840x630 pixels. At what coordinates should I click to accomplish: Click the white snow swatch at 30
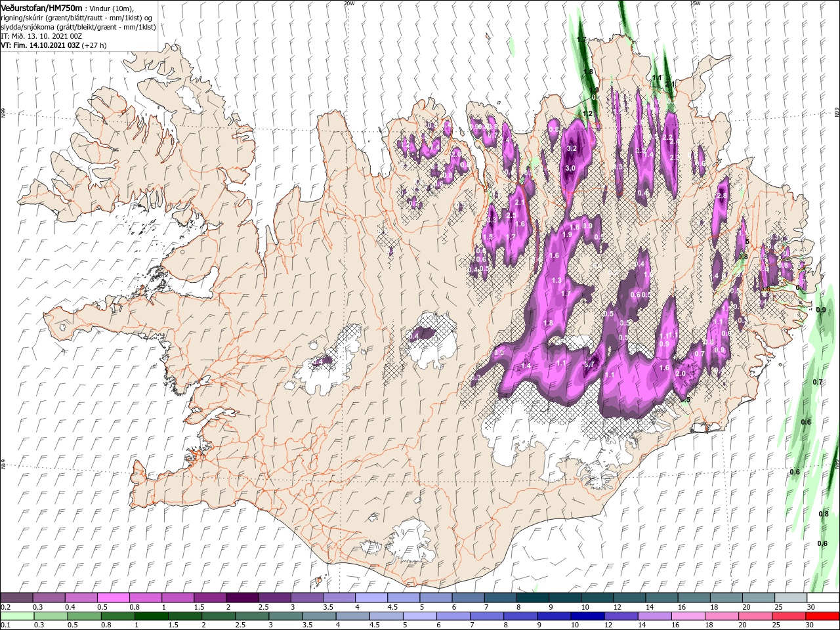click(x=822, y=598)
